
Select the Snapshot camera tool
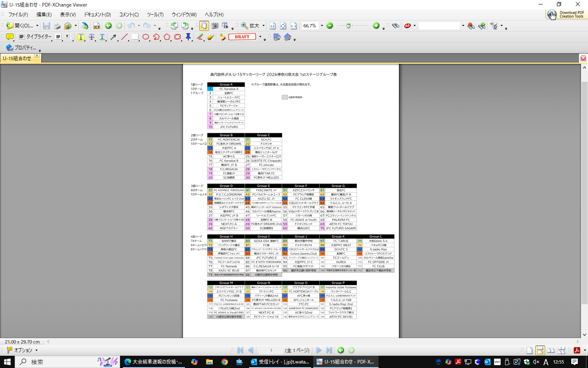[215, 26]
